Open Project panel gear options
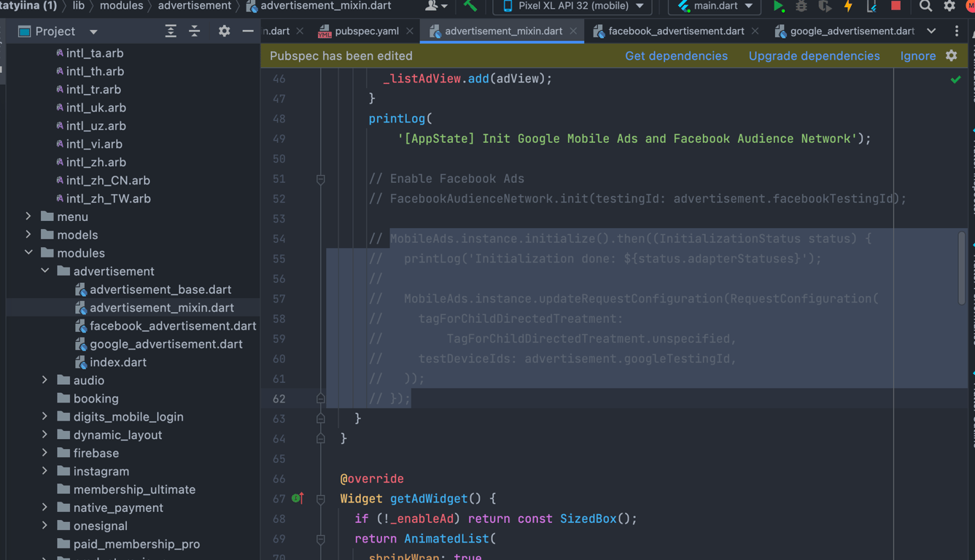 [x=224, y=31]
